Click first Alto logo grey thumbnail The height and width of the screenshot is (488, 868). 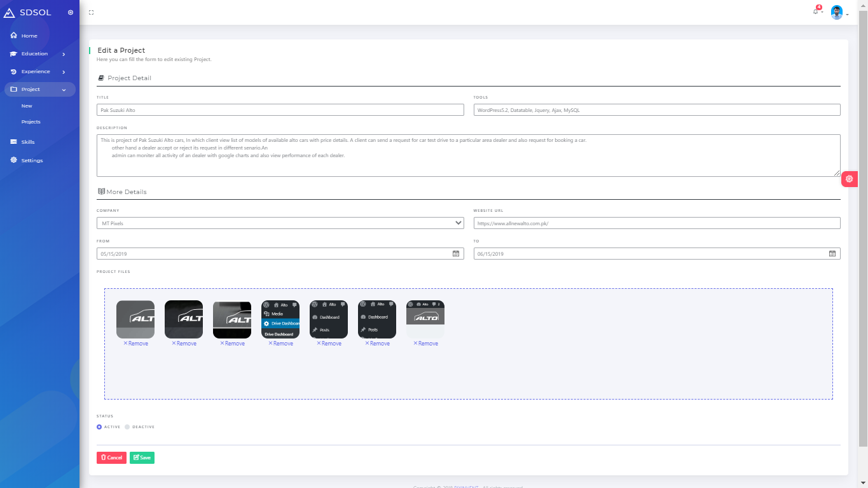(135, 319)
